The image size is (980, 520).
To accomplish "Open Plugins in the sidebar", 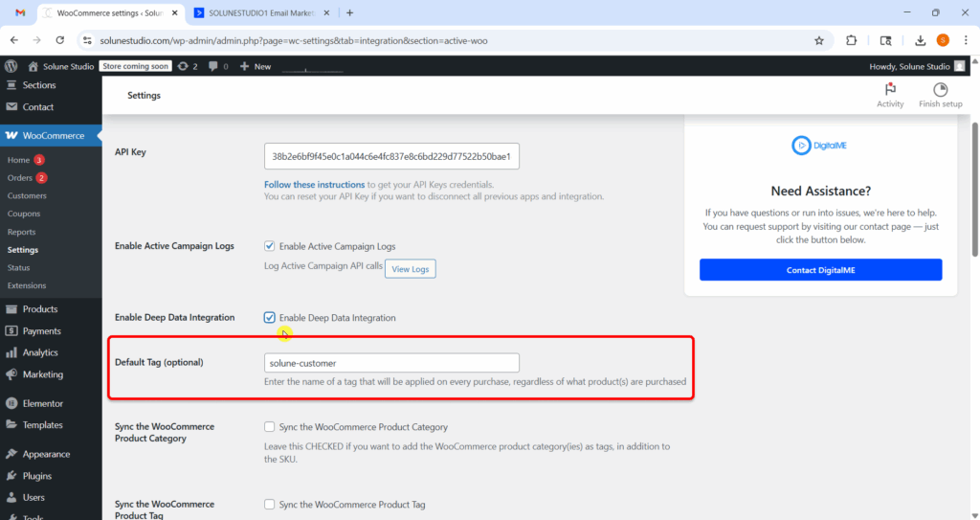I will coord(37,476).
